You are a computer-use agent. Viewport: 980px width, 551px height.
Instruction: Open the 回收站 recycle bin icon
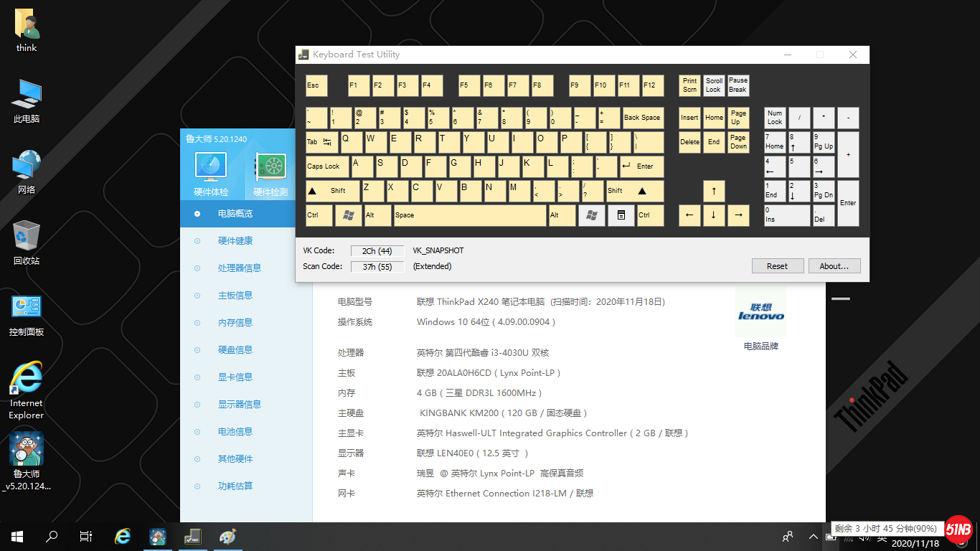27,235
